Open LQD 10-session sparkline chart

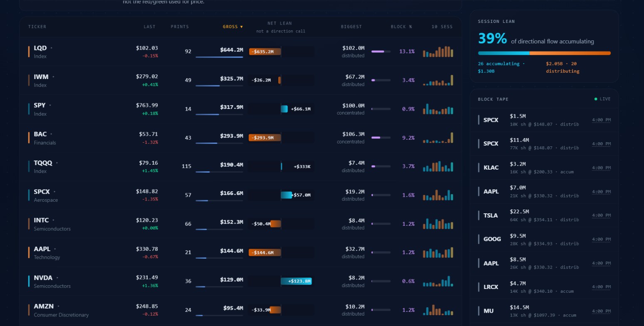pos(438,52)
